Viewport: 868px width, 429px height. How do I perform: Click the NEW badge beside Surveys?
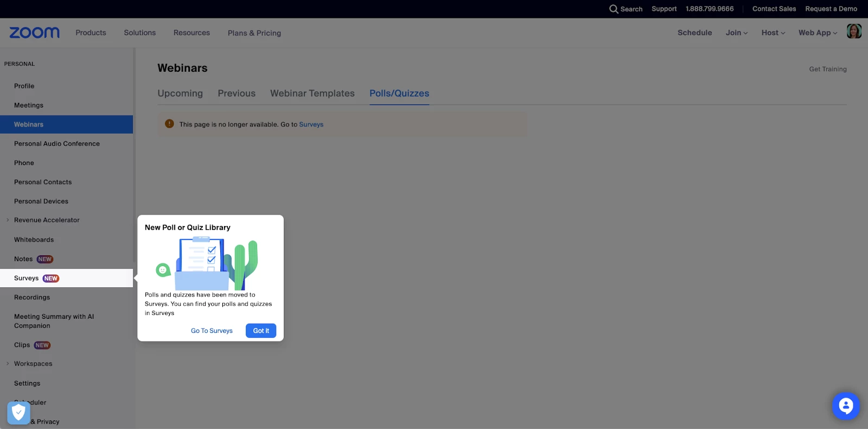[51, 278]
